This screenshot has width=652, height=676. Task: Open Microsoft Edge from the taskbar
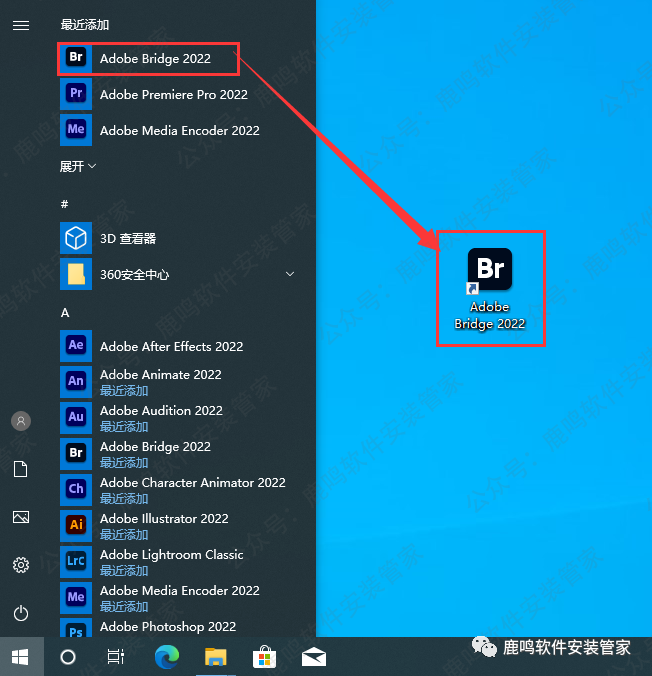166,656
